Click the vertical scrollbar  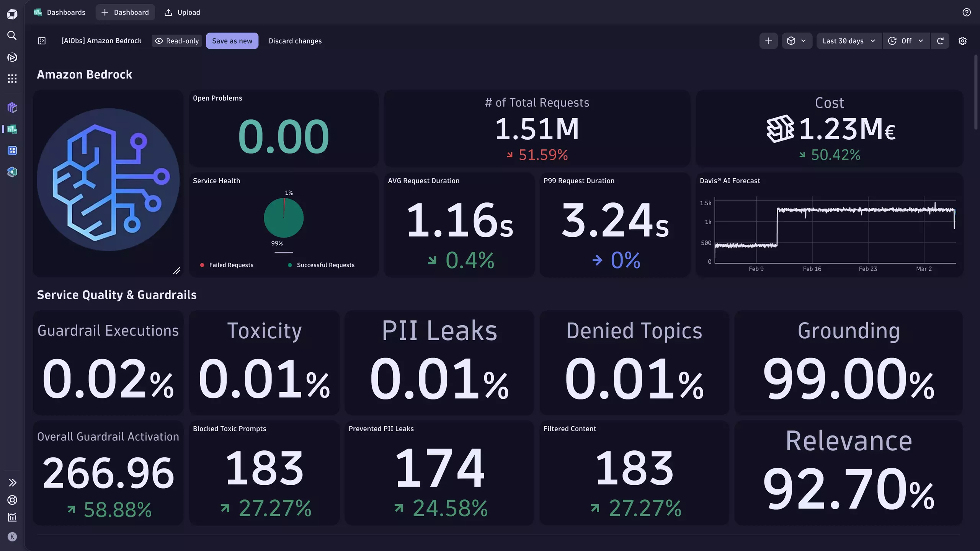pyautogui.click(x=975, y=92)
